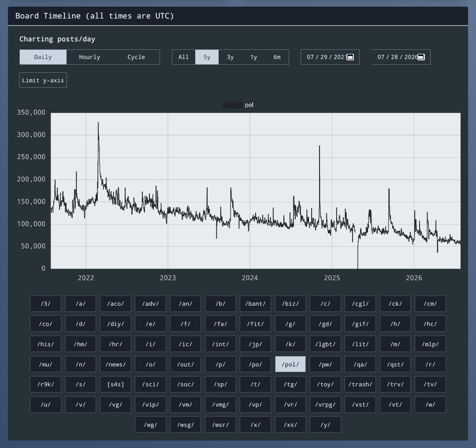Select the /his/ board

45,344
